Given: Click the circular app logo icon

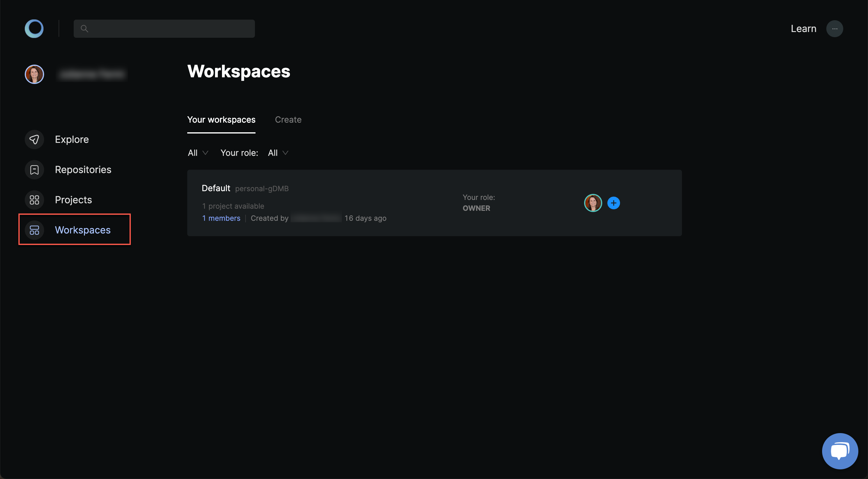Looking at the screenshot, I should [34, 28].
